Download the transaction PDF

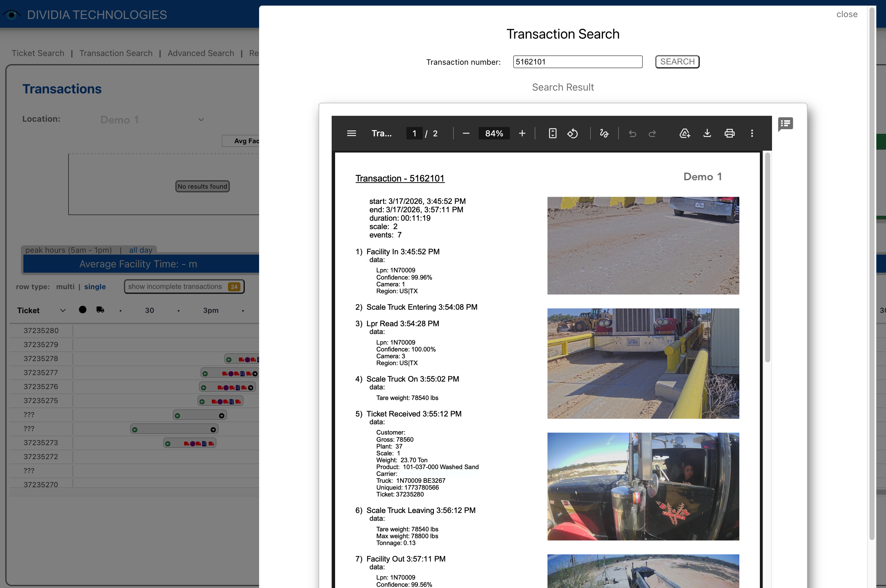click(707, 133)
